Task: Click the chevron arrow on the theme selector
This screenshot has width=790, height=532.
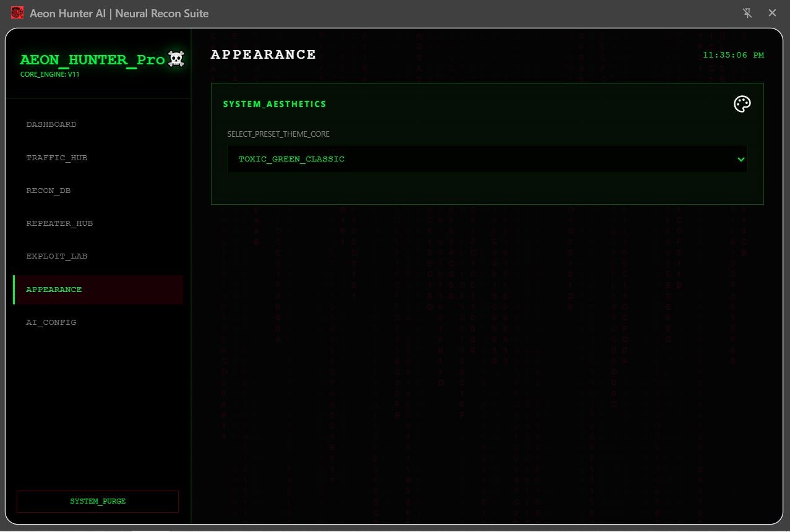Action: pyautogui.click(x=741, y=159)
